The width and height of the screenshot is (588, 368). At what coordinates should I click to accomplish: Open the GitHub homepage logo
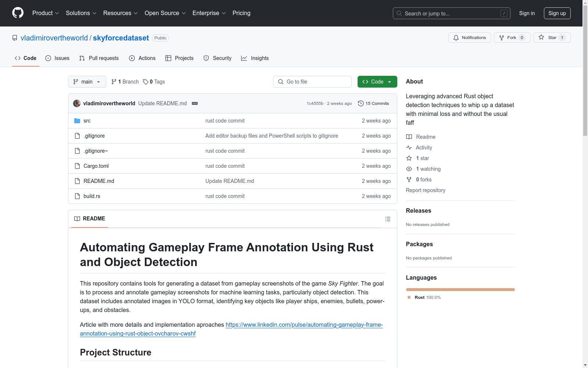(18, 13)
